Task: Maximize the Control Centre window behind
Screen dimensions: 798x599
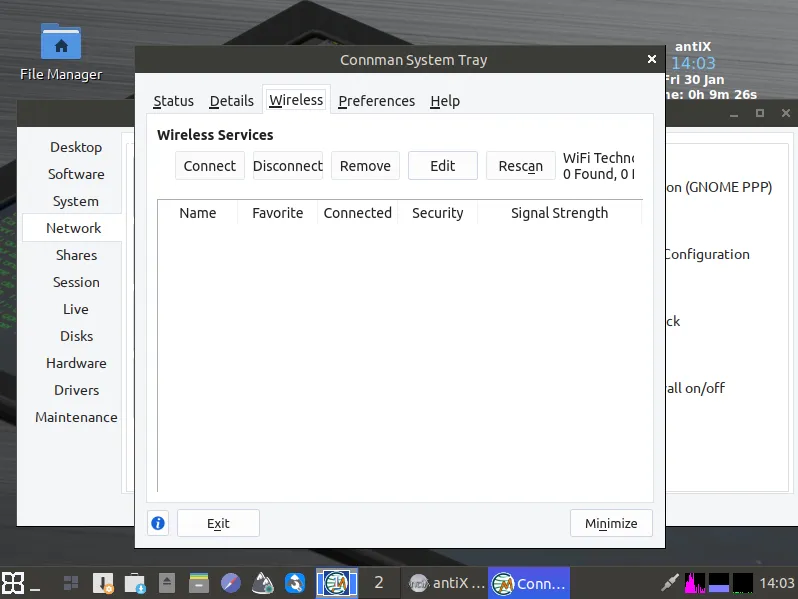Action: coord(759,113)
